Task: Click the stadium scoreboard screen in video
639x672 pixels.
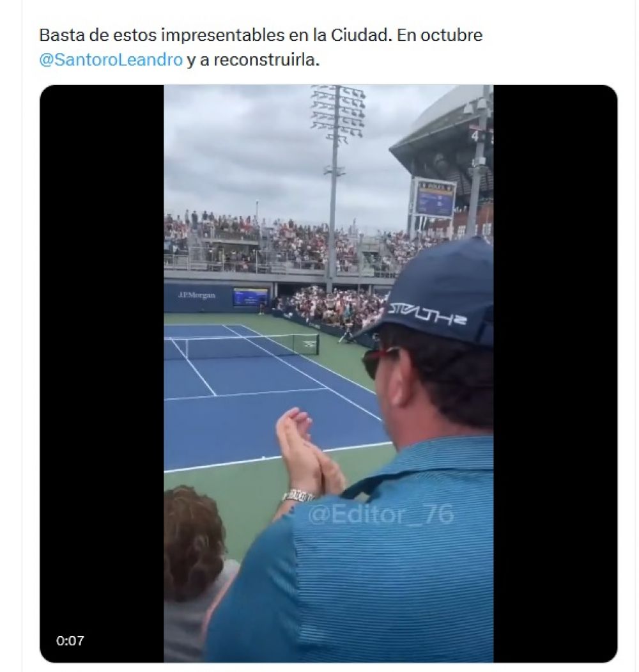Action: [x=435, y=199]
